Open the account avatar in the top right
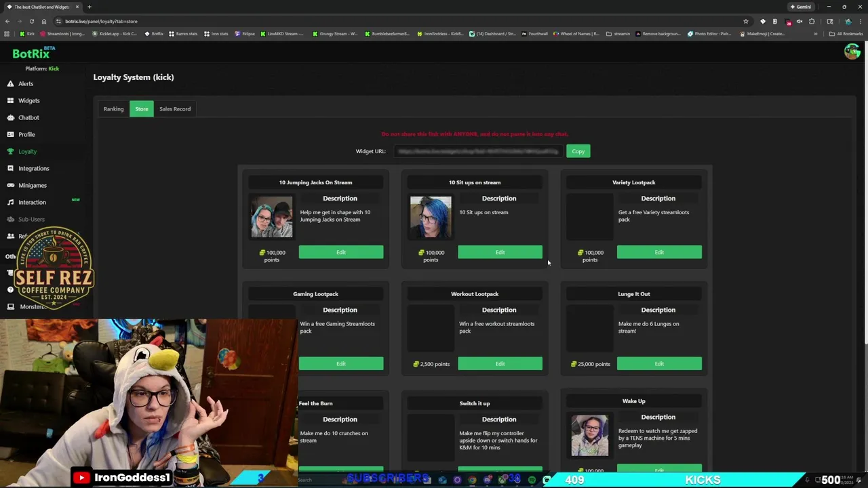Screen dimensions: 868x488 (x=852, y=52)
